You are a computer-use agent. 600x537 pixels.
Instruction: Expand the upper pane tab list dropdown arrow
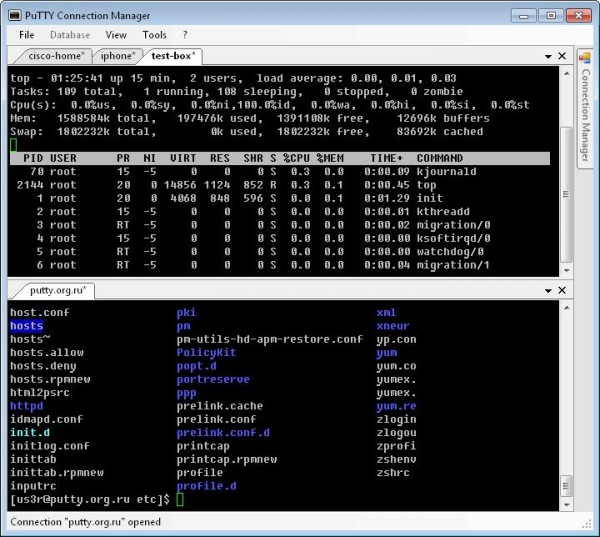pyautogui.click(x=548, y=56)
